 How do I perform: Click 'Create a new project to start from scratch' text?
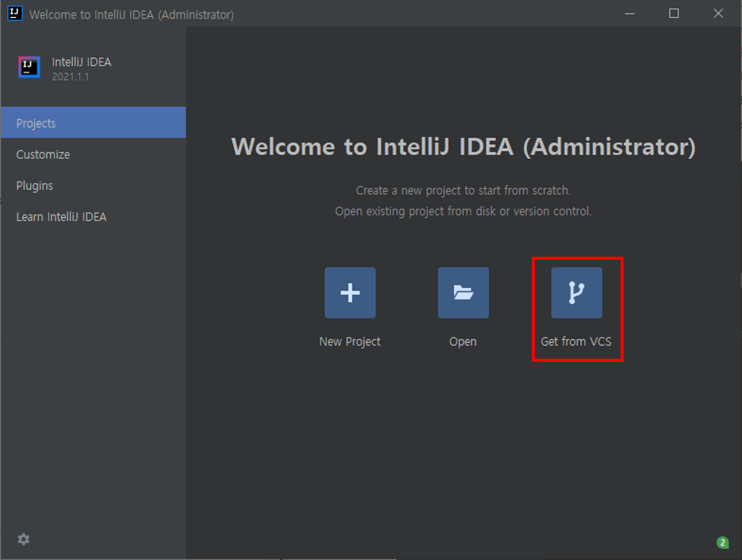[x=463, y=190]
